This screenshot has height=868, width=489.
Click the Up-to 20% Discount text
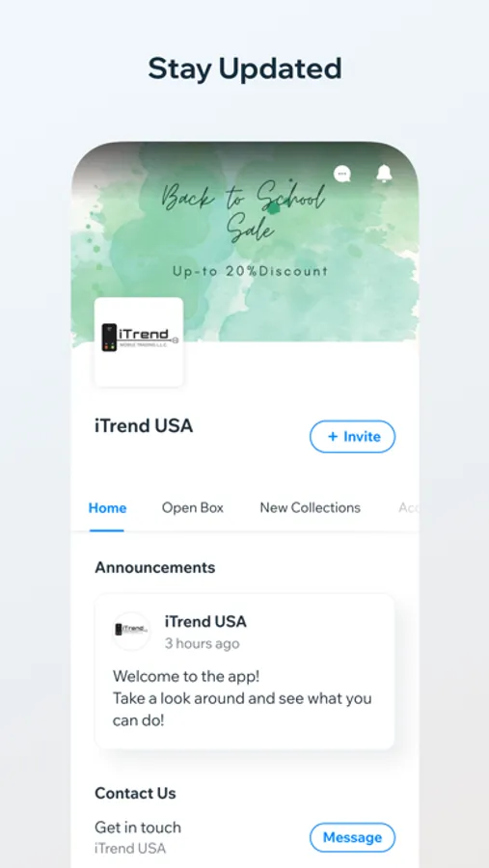pos(251,271)
